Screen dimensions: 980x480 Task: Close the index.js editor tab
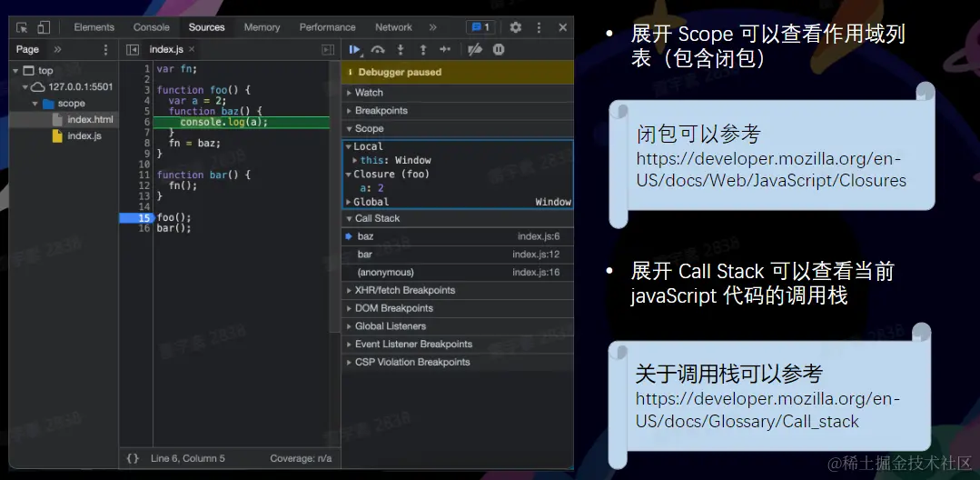(192, 49)
